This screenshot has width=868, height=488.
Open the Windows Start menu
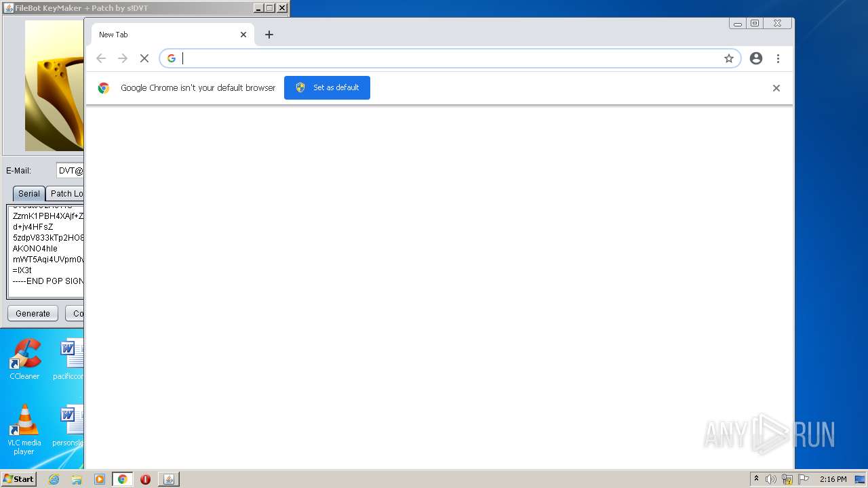point(18,479)
